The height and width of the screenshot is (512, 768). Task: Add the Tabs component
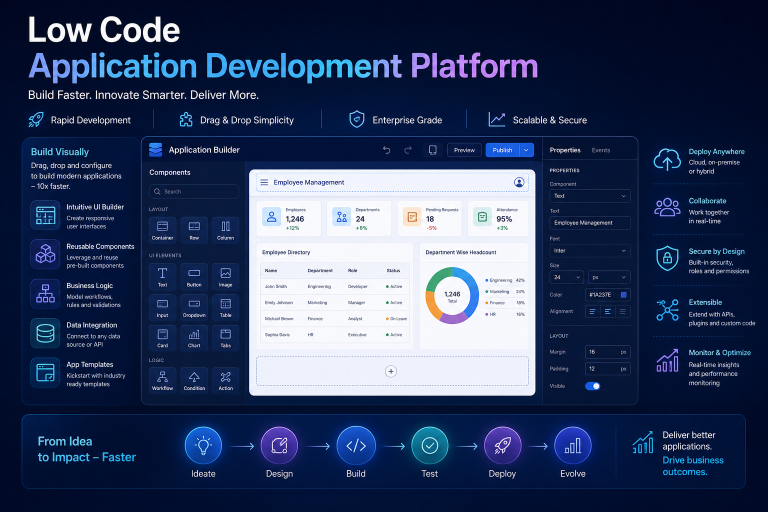[225, 338]
